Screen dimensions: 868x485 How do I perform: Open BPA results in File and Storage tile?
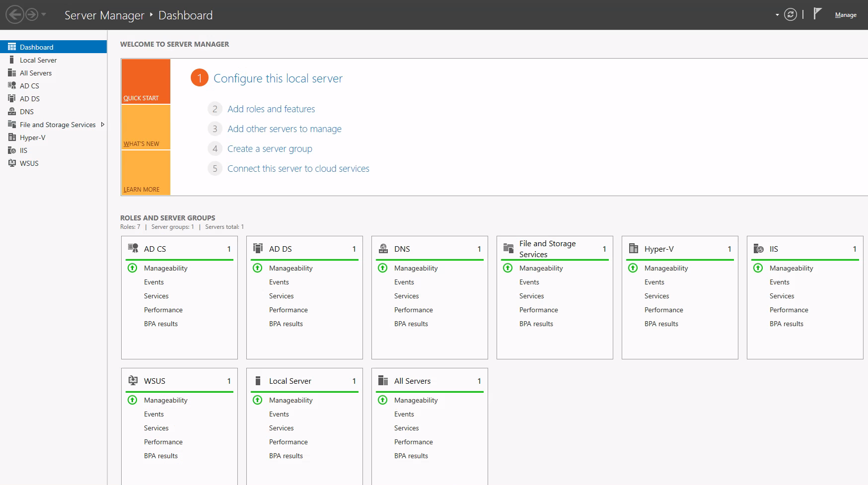pos(536,324)
